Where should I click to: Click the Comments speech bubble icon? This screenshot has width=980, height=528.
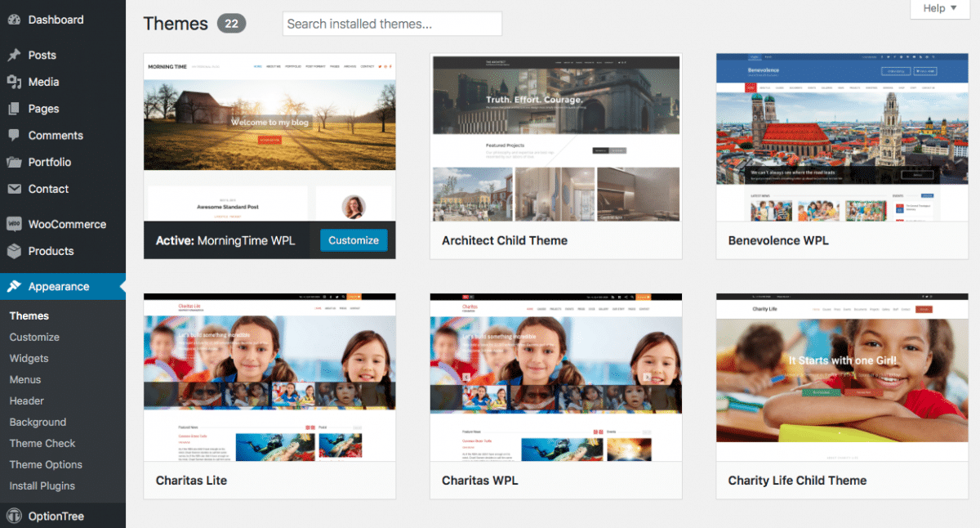tap(14, 136)
